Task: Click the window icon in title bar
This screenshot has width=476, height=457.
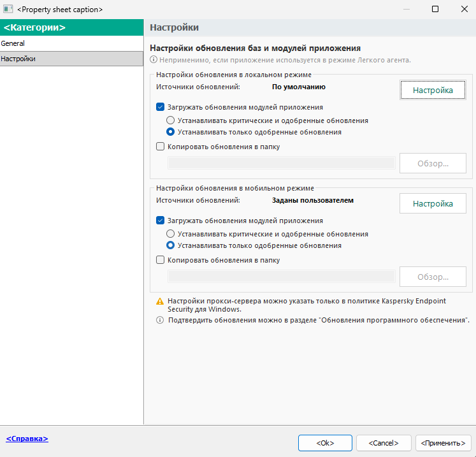Action: [8, 9]
